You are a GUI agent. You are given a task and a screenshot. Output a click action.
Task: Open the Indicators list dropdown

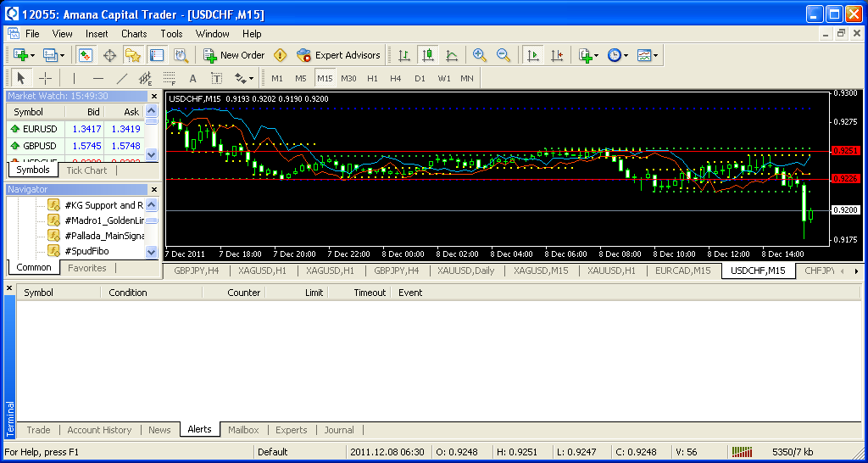click(x=588, y=55)
